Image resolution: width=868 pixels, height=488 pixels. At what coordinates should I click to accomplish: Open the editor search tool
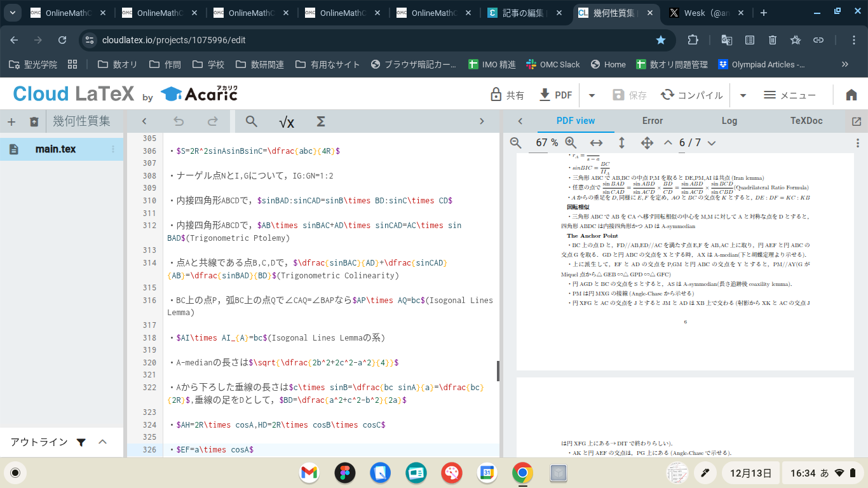click(x=252, y=121)
